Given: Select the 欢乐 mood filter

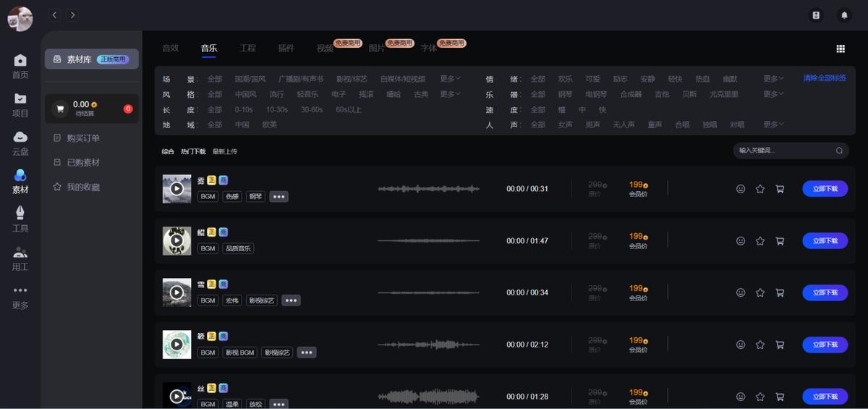Looking at the screenshot, I should pyautogui.click(x=565, y=79).
